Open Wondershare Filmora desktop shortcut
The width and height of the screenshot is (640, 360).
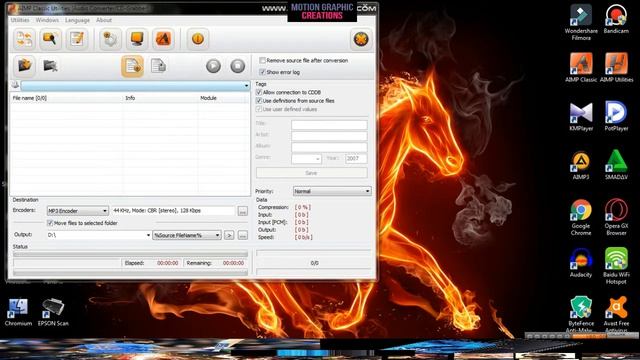point(581,22)
